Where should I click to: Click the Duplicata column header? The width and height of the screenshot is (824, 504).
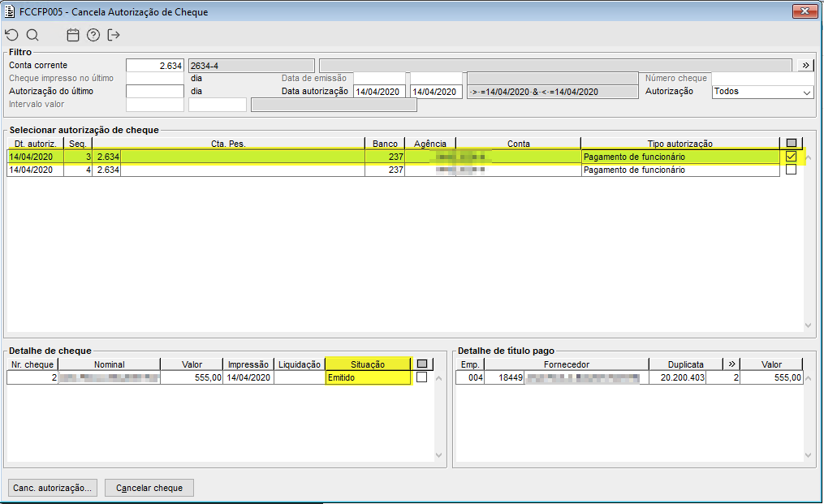pos(686,364)
